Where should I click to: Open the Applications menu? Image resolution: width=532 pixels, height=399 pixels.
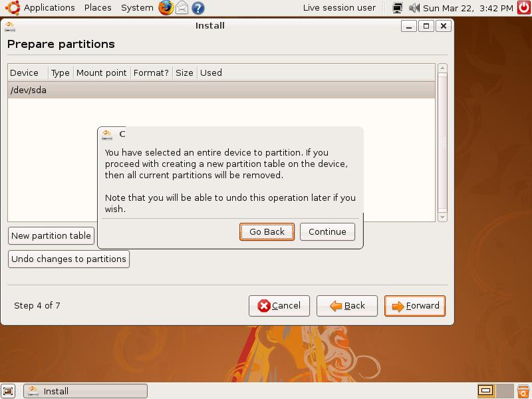49,7
